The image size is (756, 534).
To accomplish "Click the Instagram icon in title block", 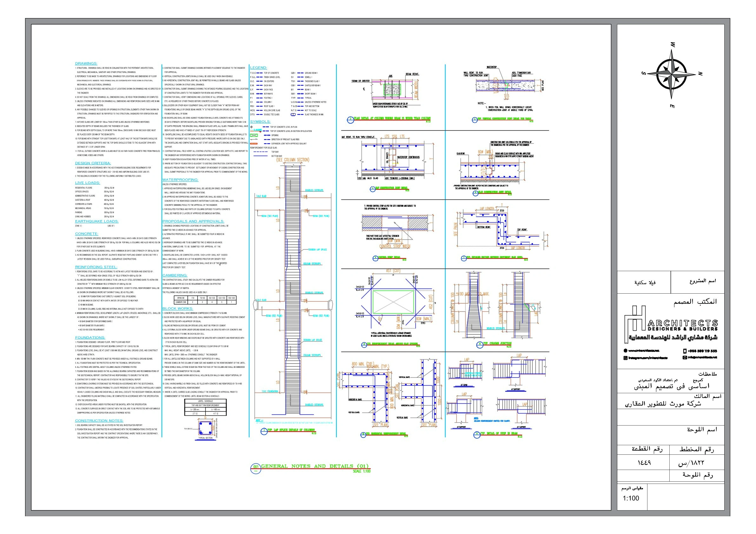I will 625,358.
